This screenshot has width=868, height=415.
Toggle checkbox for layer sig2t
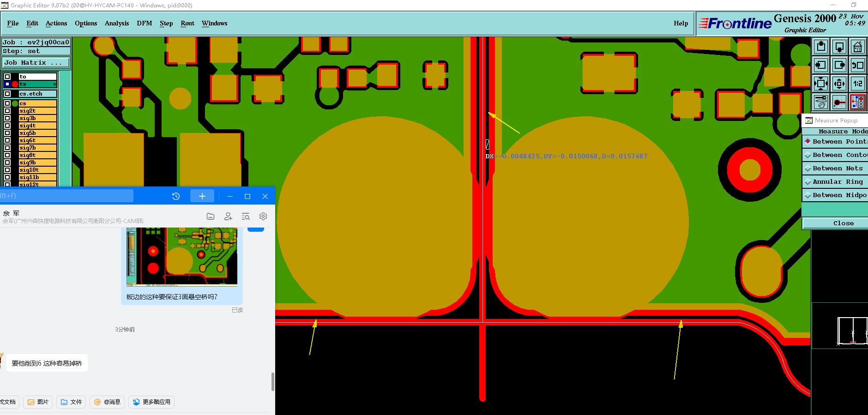7,111
